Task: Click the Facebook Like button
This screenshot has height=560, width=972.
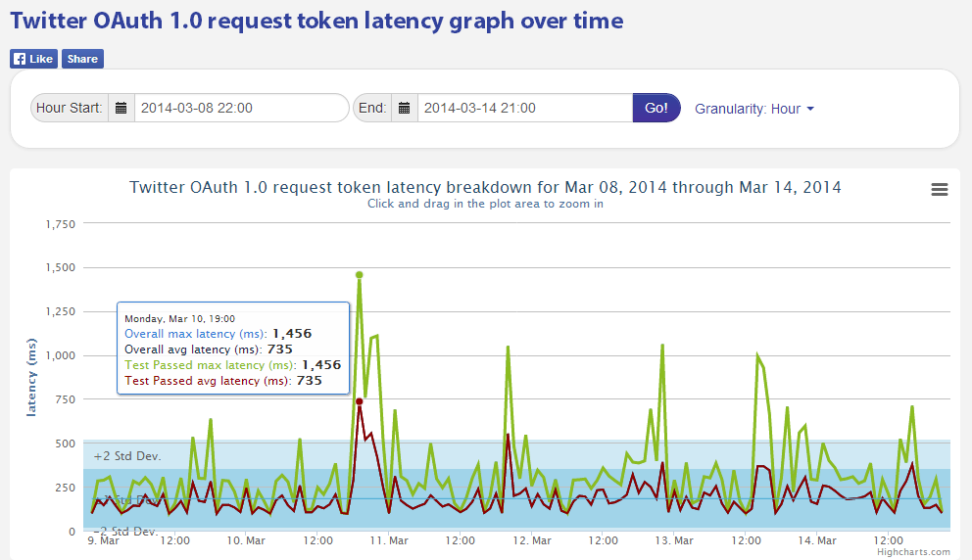Action: [x=33, y=59]
